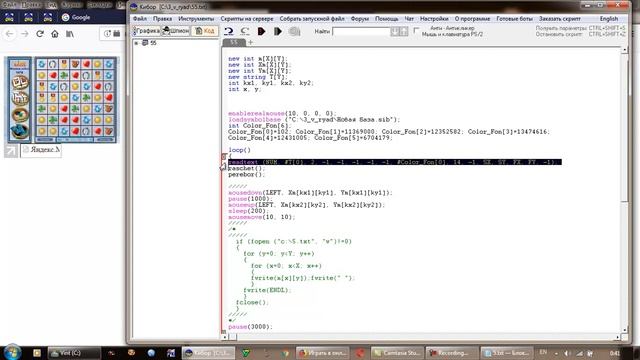This screenshot has height=360, width=640.
Task: Add a new script tab with plus
Action: click(x=250, y=42)
